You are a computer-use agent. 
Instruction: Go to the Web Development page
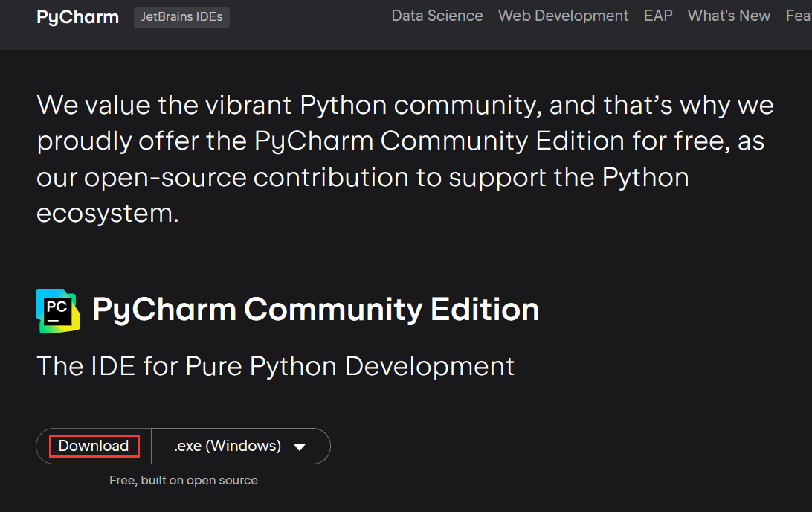pos(563,16)
